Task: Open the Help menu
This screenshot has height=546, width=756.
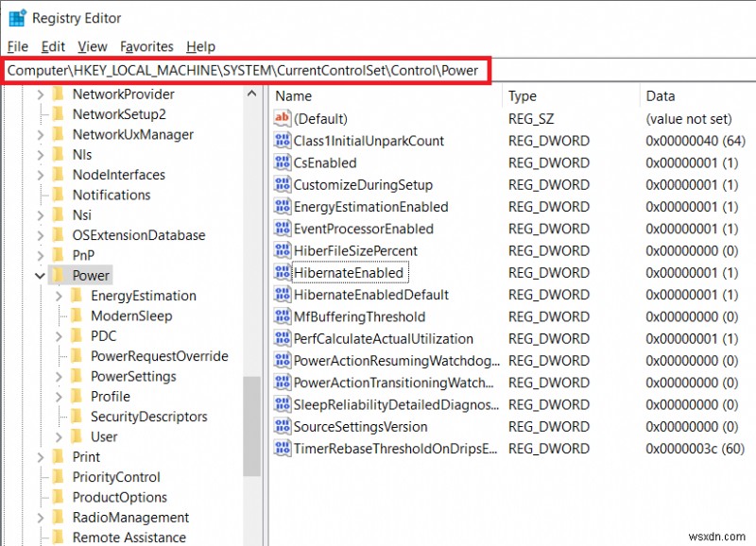Action: click(x=200, y=46)
